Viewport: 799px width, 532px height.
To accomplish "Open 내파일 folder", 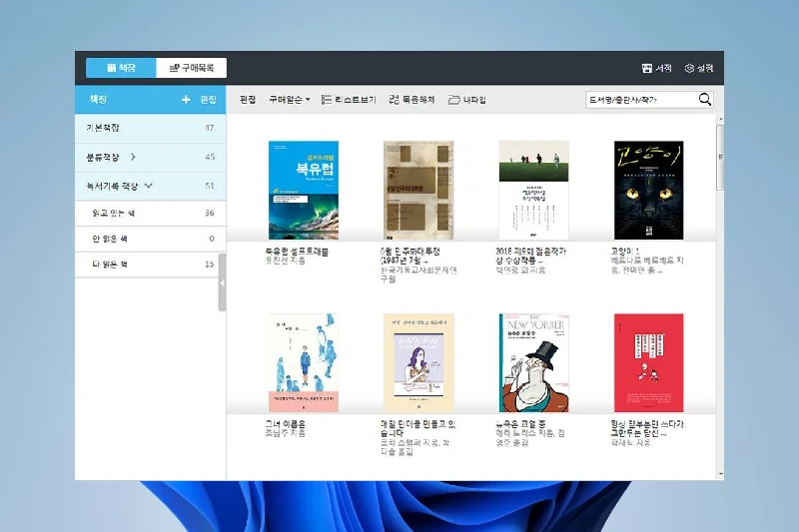I will pos(466,100).
